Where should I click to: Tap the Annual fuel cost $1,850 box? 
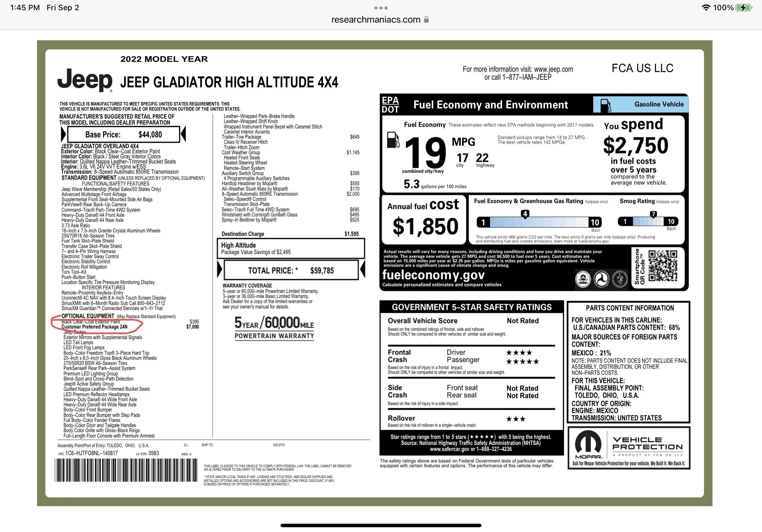tap(424, 220)
